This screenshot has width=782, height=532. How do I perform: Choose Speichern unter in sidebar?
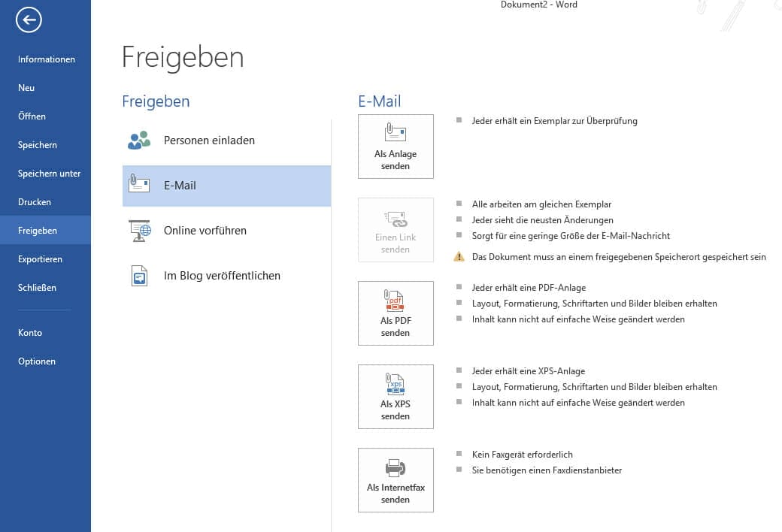click(49, 174)
